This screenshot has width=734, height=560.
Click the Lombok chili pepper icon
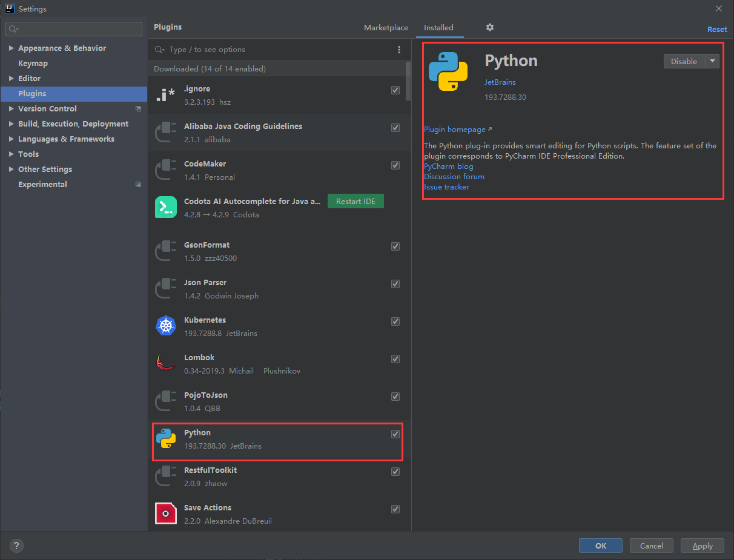click(166, 364)
